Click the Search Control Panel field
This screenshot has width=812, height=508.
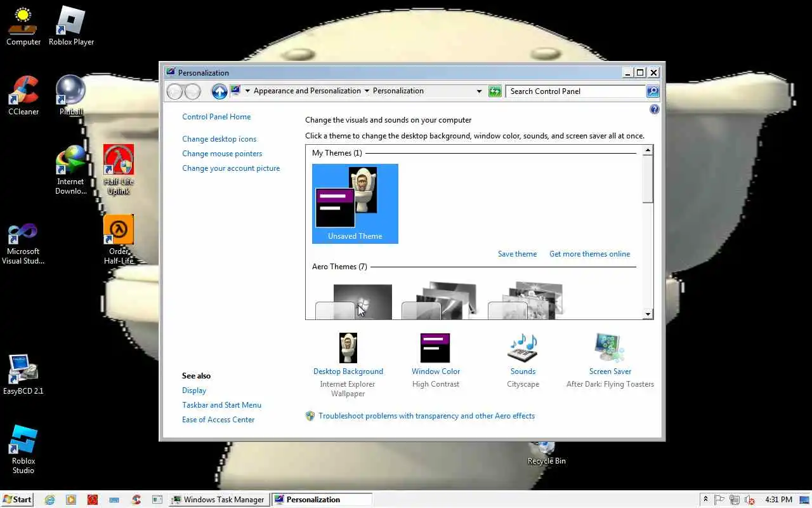[x=576, y=91]
